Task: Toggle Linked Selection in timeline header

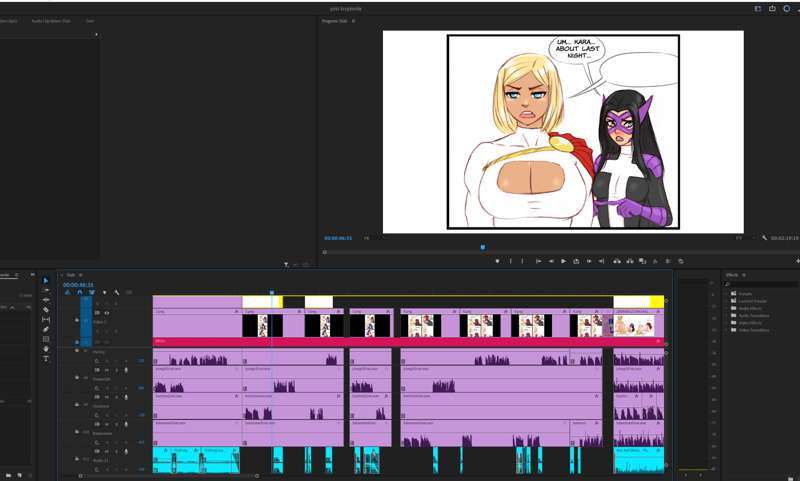Action: 92,292
